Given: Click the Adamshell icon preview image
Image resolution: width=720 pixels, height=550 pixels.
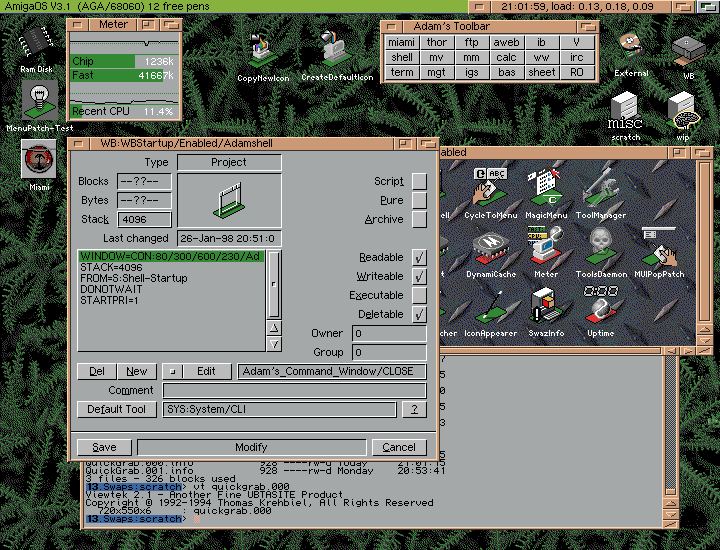Looking at the screenshot, I should point(229,201).
